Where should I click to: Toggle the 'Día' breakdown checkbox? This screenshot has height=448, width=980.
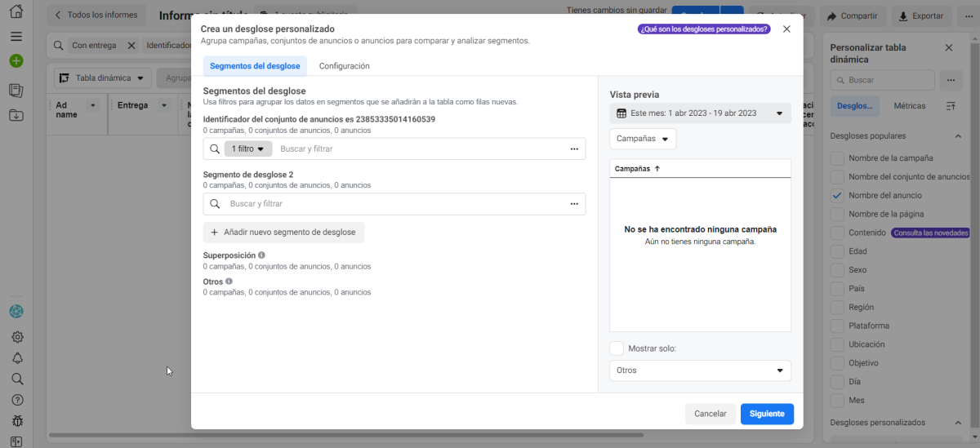[x=836, y=382]
